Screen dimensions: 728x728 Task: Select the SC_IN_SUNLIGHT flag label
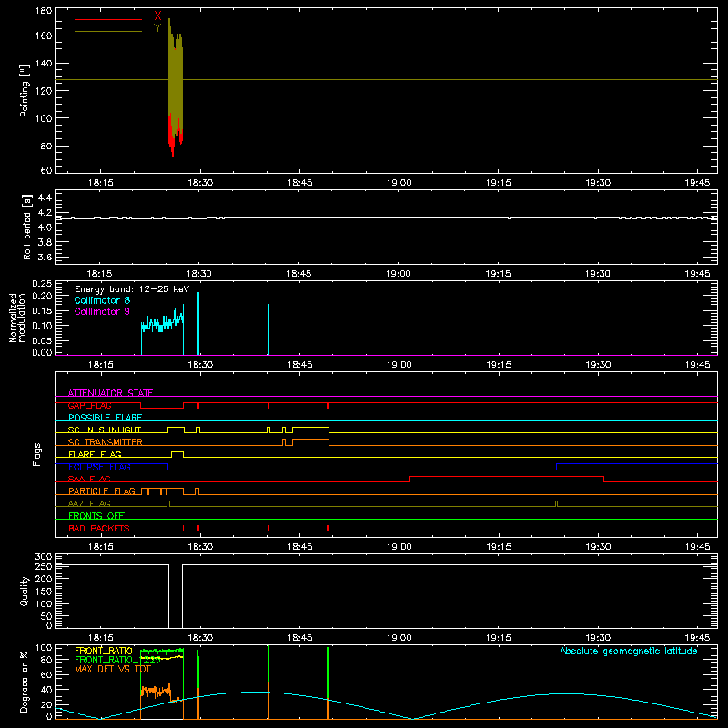(x=105, y=430)
